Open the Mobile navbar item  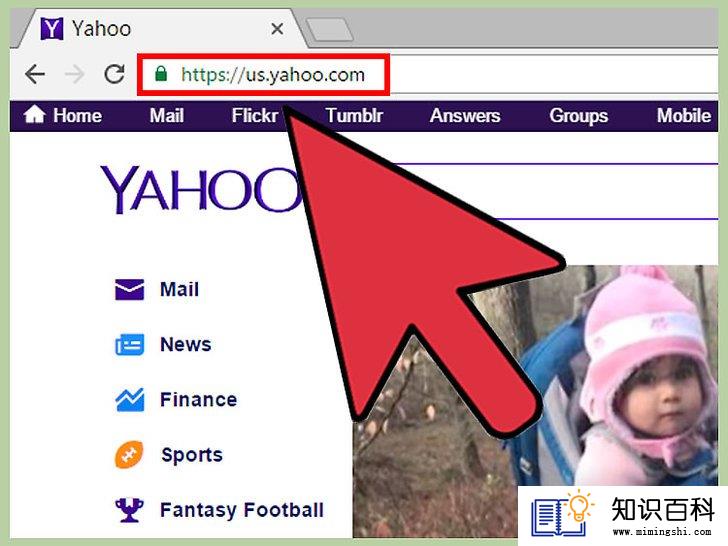(683, 116)
